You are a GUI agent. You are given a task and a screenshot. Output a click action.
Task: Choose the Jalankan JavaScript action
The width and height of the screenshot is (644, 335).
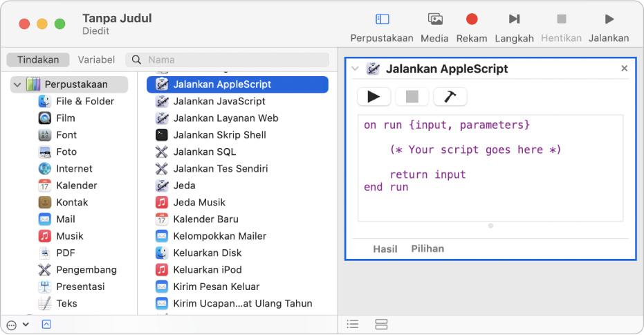tap(219, 101)
